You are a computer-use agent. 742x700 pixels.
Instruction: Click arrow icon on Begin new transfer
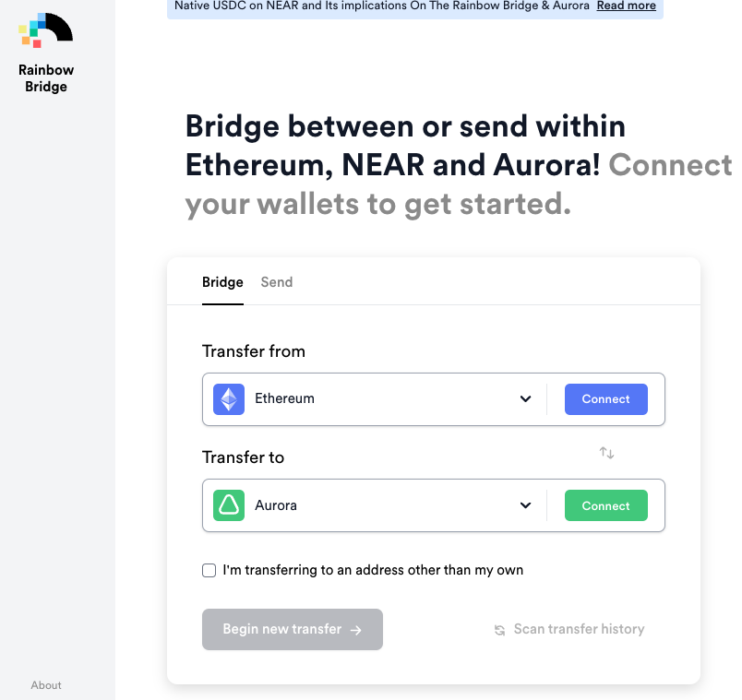coord(356,630)
